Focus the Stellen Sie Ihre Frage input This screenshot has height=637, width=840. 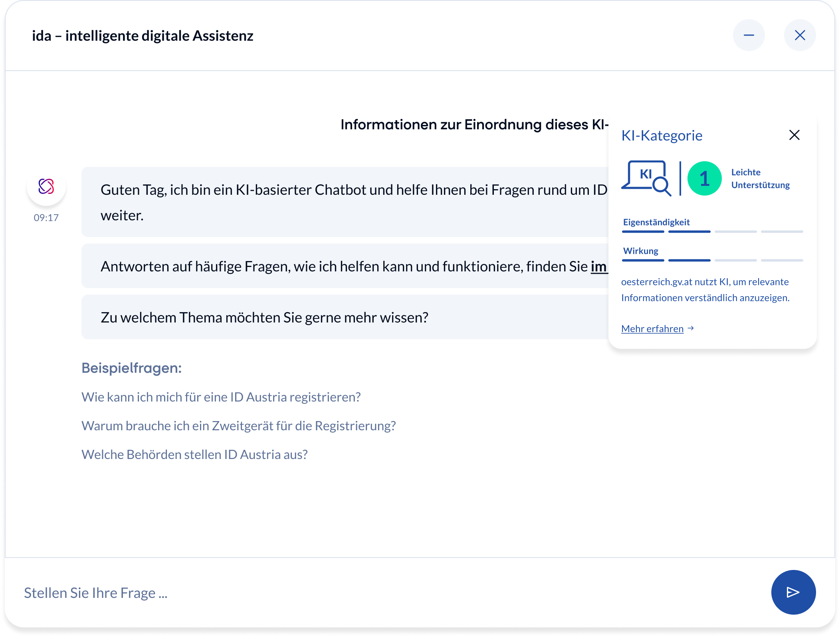coord(391,593)
